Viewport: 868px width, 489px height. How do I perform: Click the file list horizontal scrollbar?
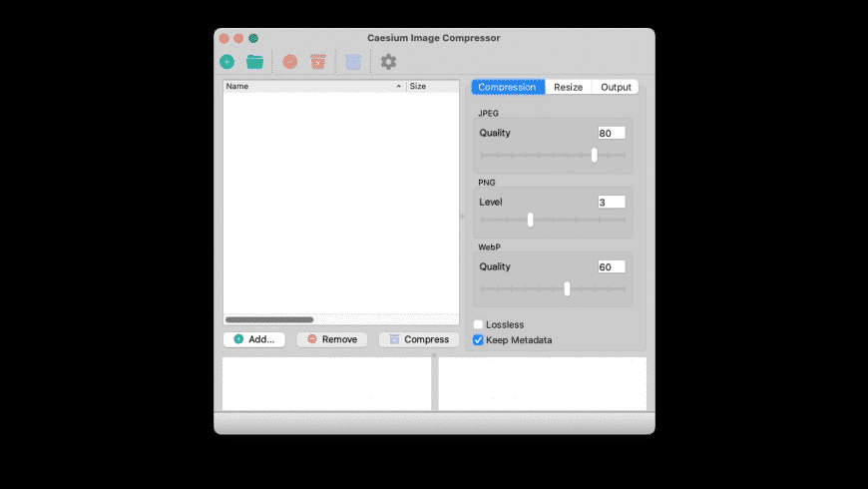pos(269,319)
